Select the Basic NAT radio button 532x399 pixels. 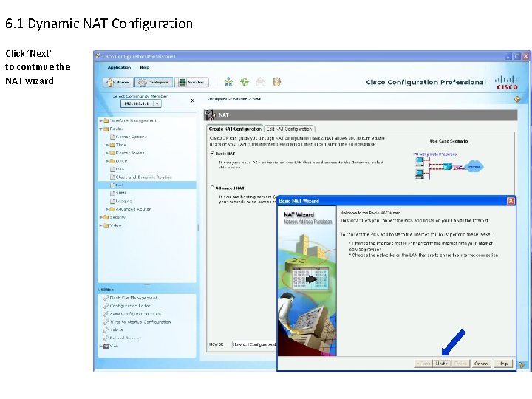pyautogui.click(x=212, y=154)
